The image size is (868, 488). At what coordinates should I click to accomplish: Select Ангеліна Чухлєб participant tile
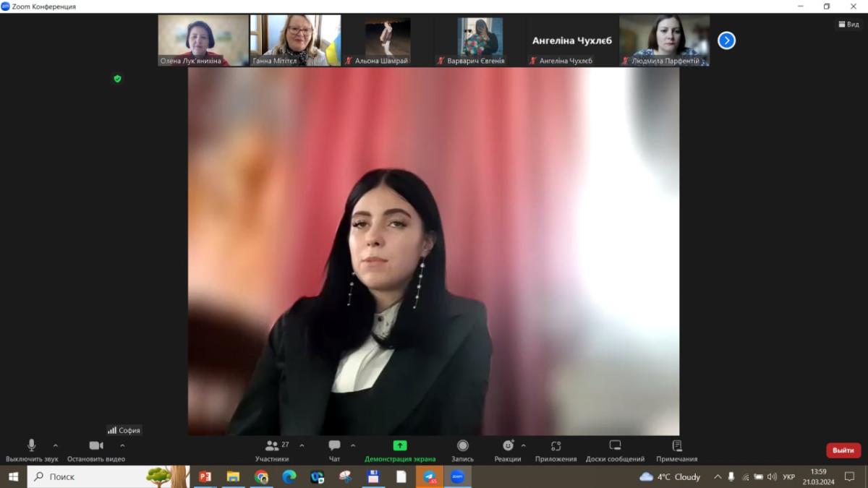572,40
